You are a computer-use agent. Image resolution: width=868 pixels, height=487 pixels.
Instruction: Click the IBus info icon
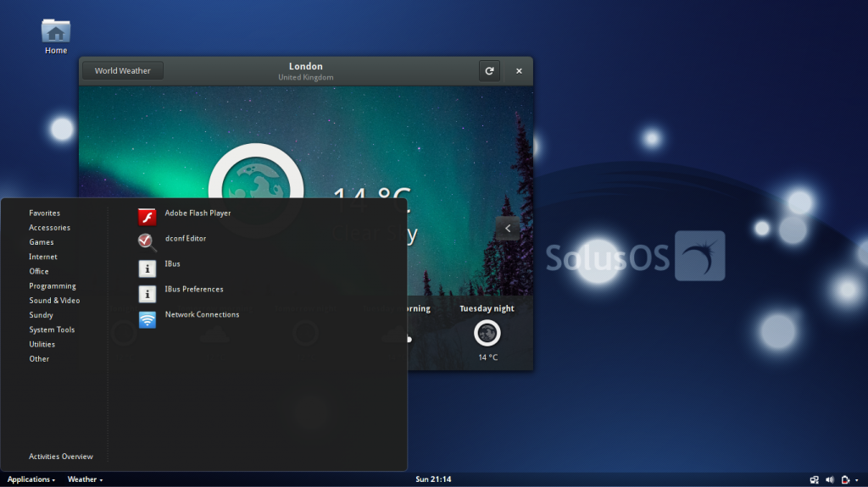(147, 268)
